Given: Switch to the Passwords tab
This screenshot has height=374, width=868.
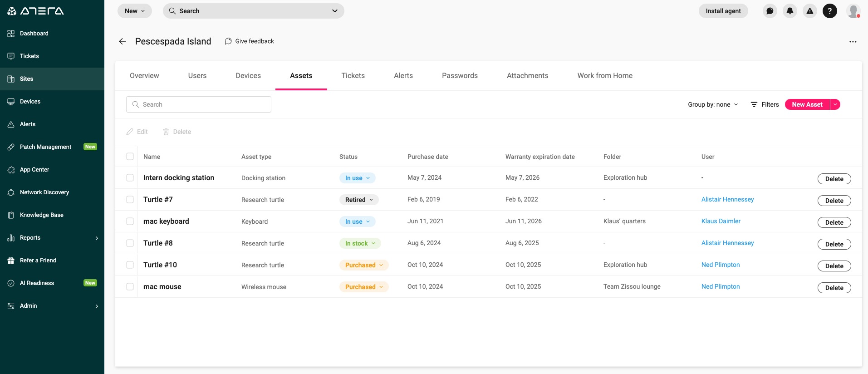Looking at the screenshot, I should pyautogui.click(x=460, y=76).
